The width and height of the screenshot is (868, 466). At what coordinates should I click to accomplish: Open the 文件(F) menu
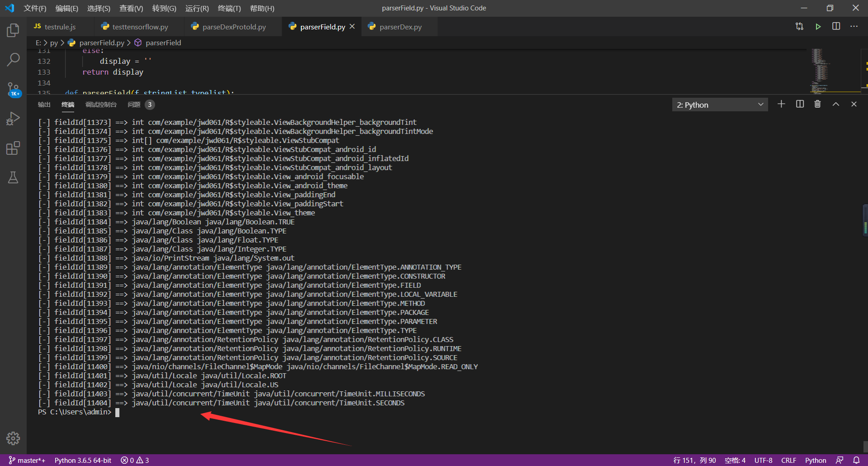pos(35,8)
